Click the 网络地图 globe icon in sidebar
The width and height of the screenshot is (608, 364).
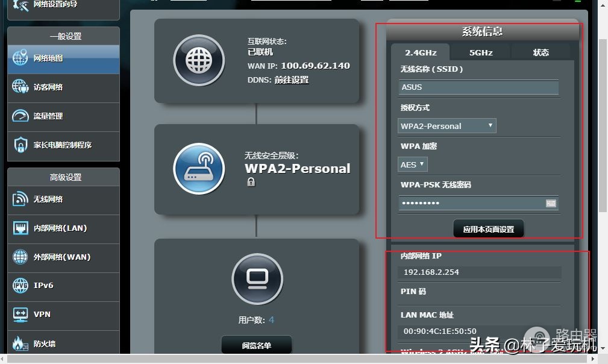(20, 58)
